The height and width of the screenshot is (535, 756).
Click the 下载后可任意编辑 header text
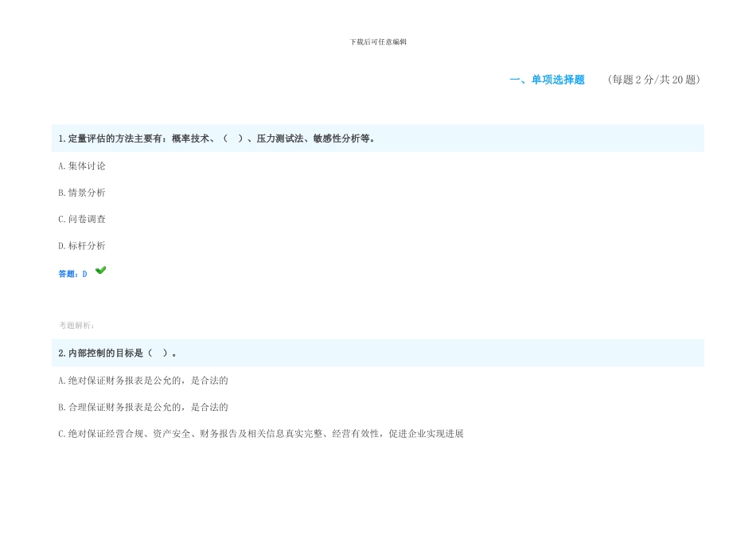(378, 42)
